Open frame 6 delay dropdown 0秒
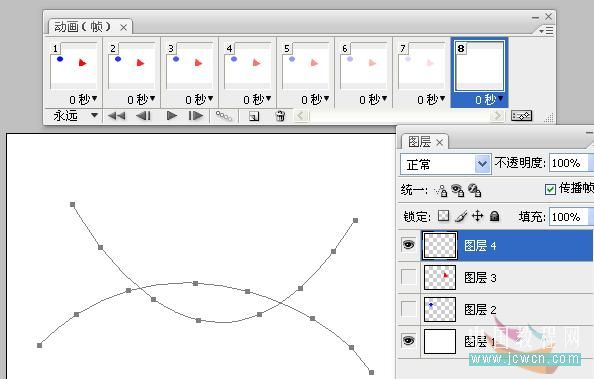The height and width of the screenshot is (379, 594). tap(373, 100)
